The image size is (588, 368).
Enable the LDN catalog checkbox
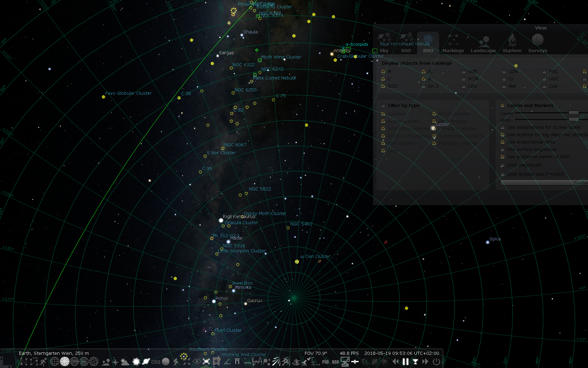[x=504, y=71]
